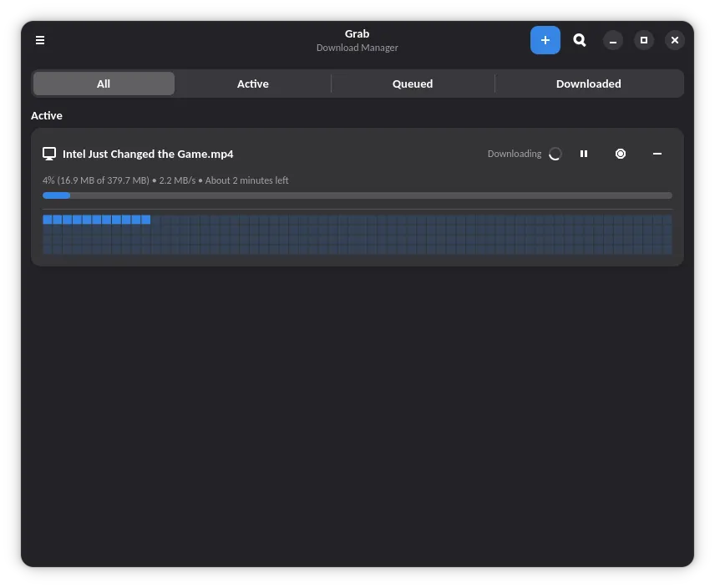Image resolution: width=715 pixels, height=588 pixels.
Task: Select the All tab
Action: coord(104,84)
